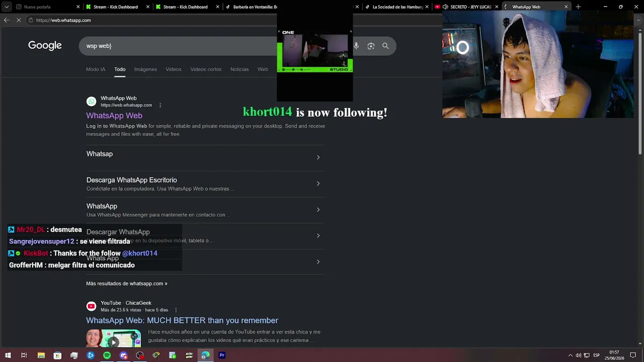This screenshot has height=362, width=644.
Task: Click Más resultados de whatsapp.com link
Action: pos(127,284)
